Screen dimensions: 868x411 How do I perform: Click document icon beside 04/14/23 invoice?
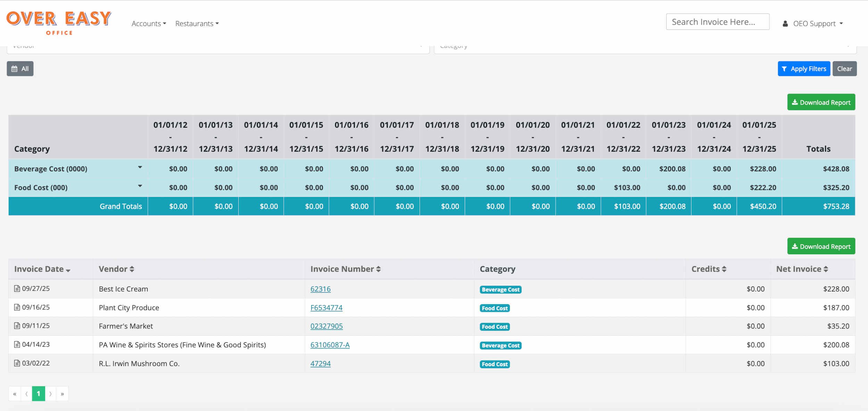(17, 344)
